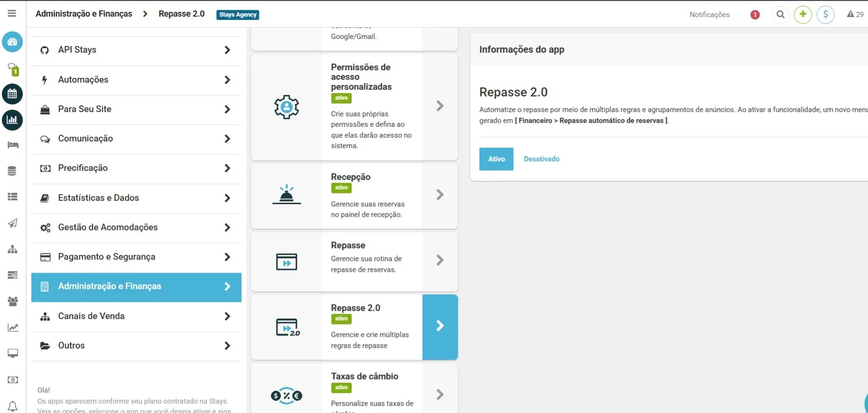The image size is (868, 413).
Task: Expand the API Stays category chevron
Action: [x=227, y=50]
